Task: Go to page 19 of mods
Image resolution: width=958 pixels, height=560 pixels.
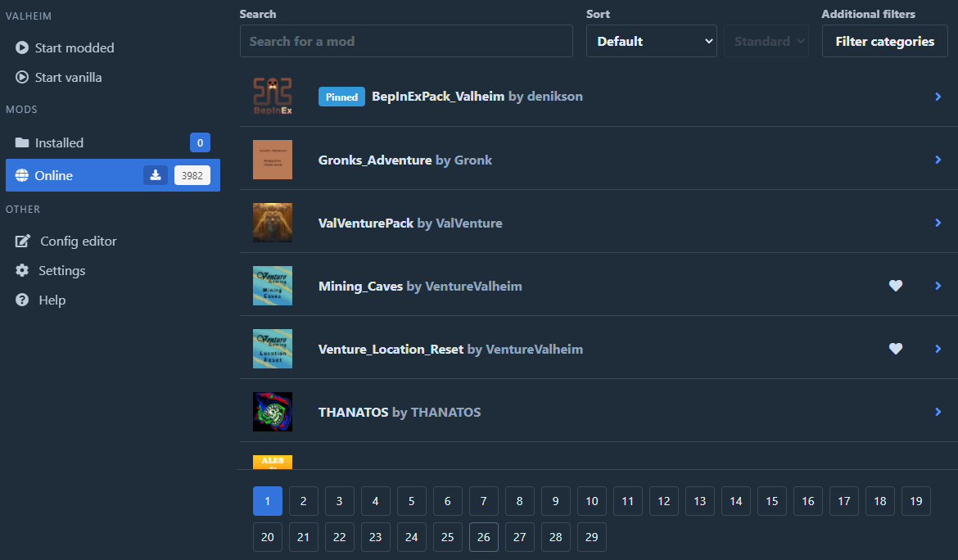Action: tap(916, 501)
